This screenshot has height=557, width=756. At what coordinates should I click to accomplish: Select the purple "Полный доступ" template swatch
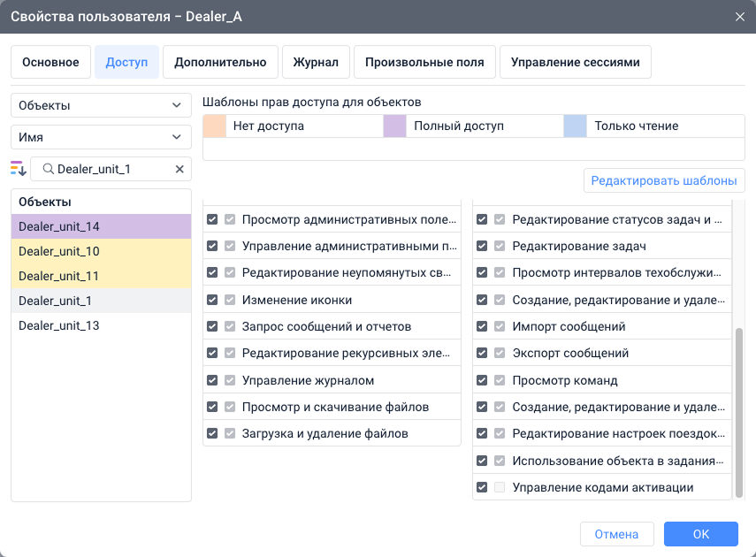[x=395, y=126]
